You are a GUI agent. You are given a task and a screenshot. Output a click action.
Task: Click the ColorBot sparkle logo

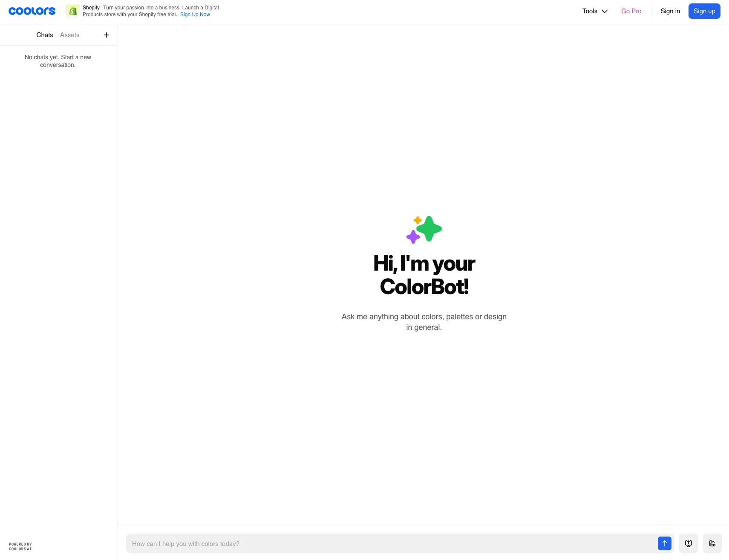tap(424, 230)
